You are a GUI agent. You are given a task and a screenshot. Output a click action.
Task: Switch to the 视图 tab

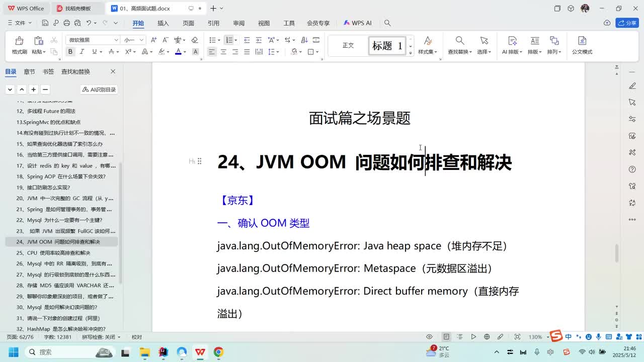(x=264, y=23)
